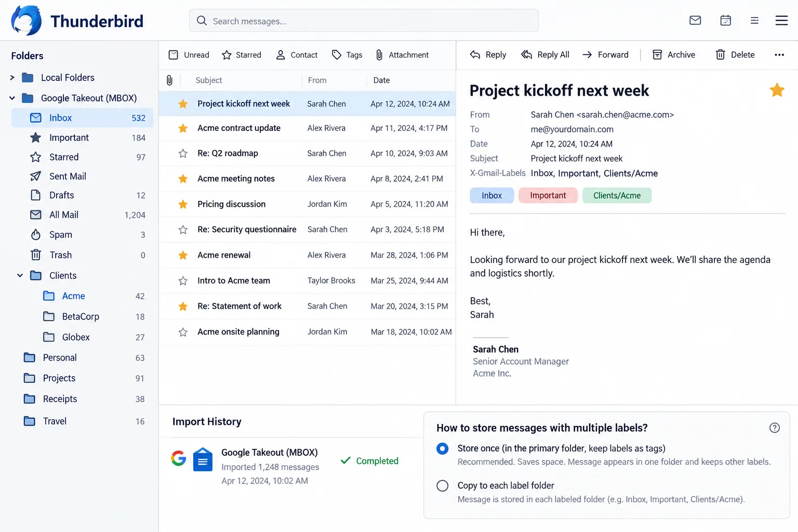The image size is (798, 532).
Task: Open the hamburger application menu
Action: (781, 20)
